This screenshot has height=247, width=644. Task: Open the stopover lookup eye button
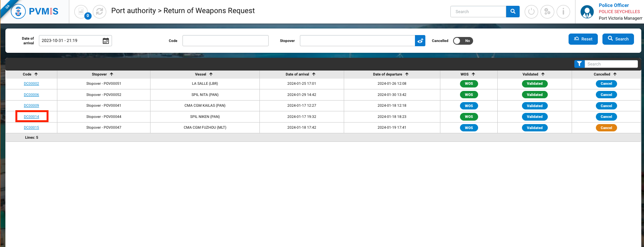coord(420,41)
